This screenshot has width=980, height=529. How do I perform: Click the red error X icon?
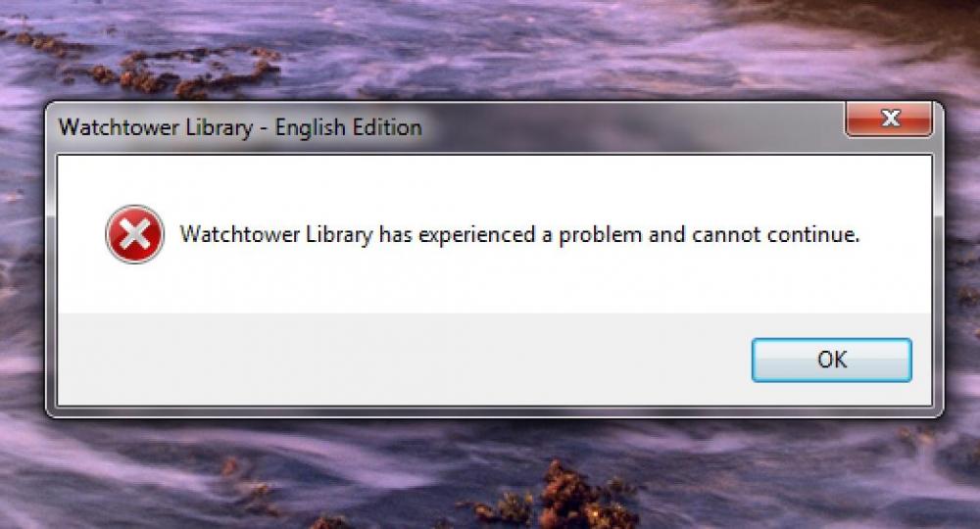click(134, 234)
